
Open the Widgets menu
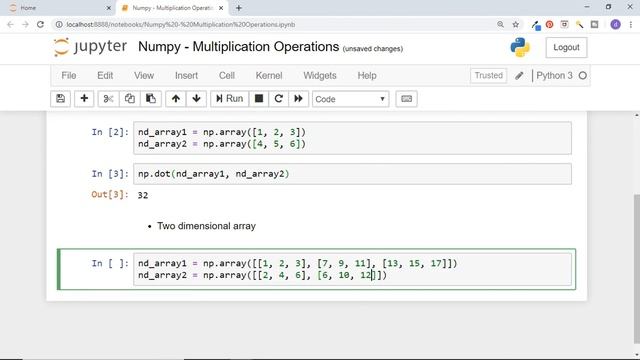(320, 76)
